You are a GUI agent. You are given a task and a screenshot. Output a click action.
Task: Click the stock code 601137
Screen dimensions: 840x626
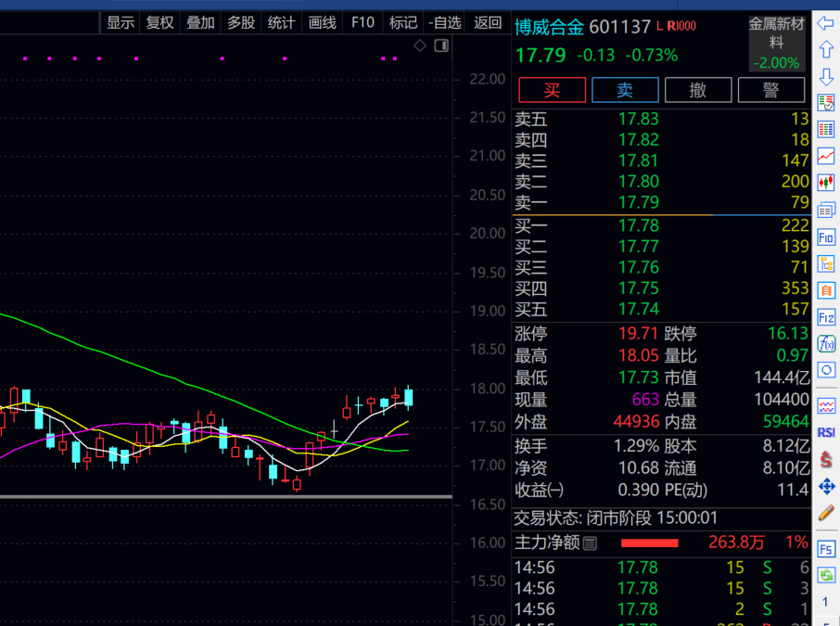620,26
